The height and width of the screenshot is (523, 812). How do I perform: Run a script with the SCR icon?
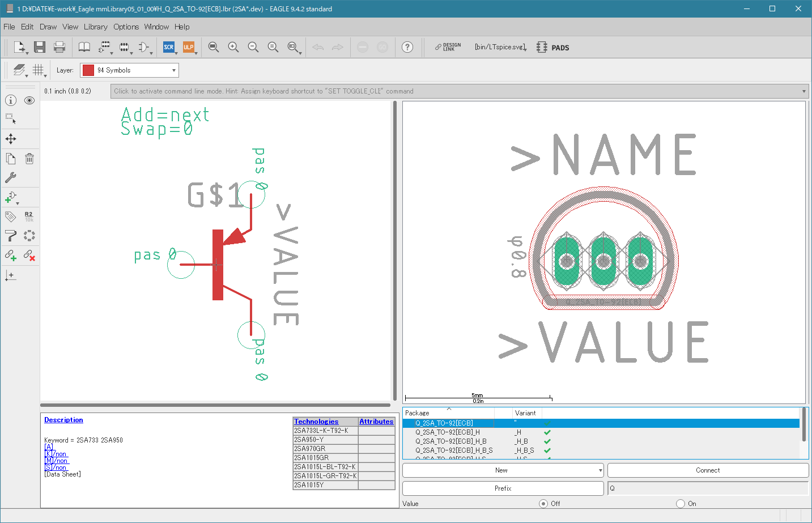click(168, 47)
